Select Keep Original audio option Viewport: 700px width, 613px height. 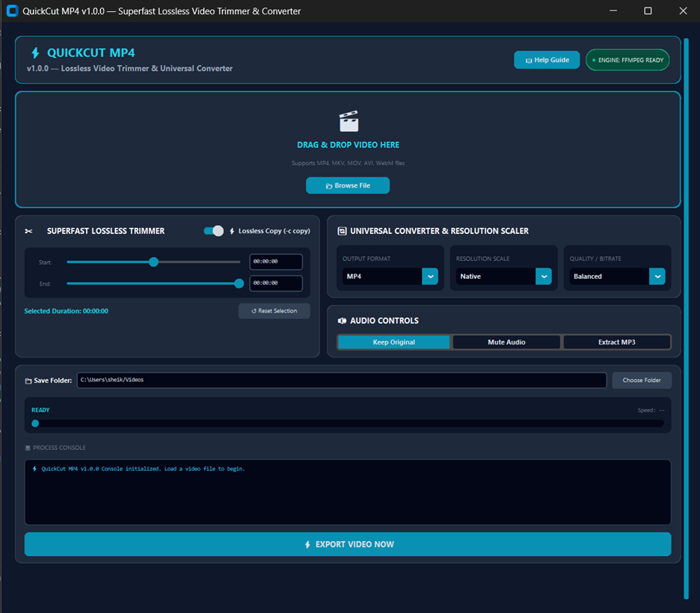pos(393,342)
